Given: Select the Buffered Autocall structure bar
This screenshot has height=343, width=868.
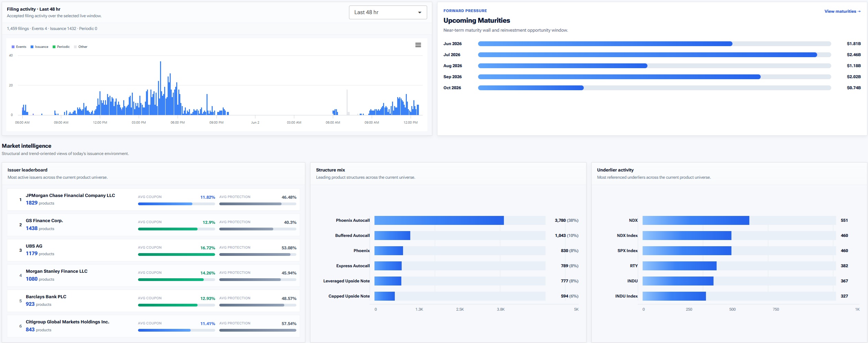Looking at the screenshot, I should pos(392,236).
